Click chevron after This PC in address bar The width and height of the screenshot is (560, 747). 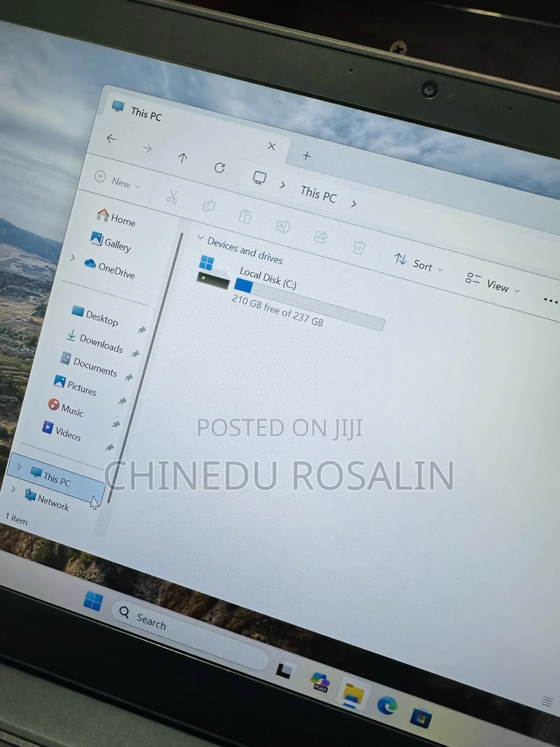tap(354, 204)
